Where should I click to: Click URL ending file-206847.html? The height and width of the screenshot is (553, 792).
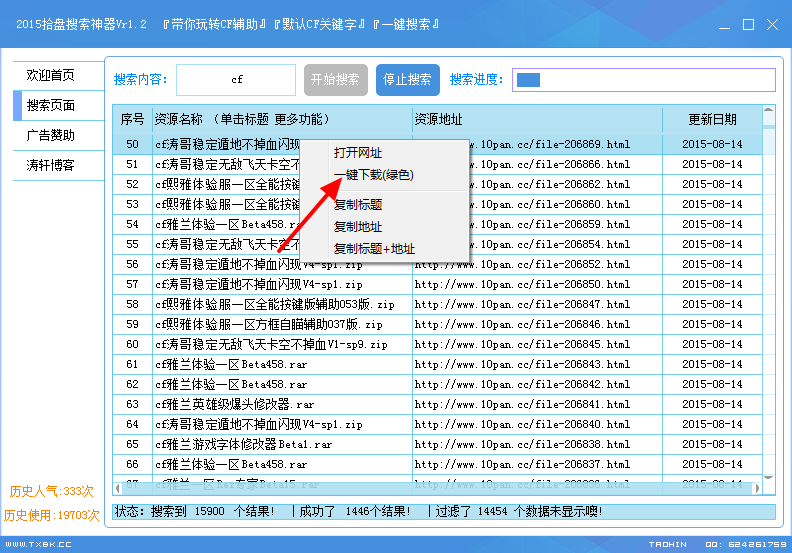[522, 305]
